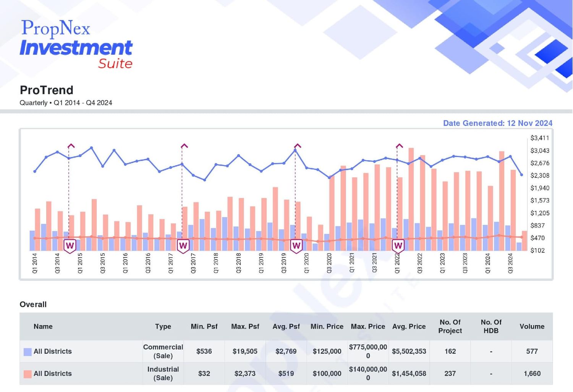Click the Volume column header
Image resolution: width=573 pixels, height=392 pixels.
(532, 326)
